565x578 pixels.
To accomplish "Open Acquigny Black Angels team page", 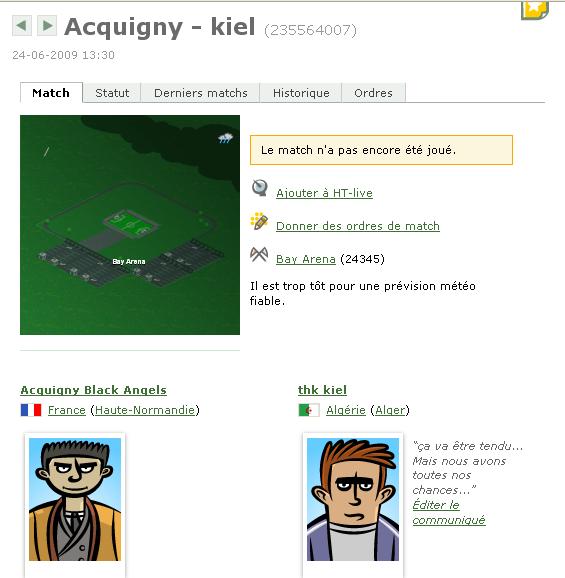I will click(94, 390).
